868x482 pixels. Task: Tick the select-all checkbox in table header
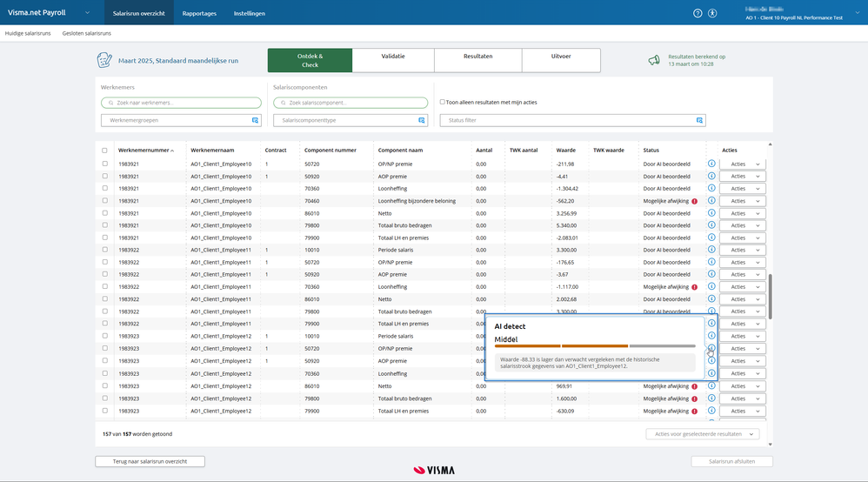tap(104, 151)
